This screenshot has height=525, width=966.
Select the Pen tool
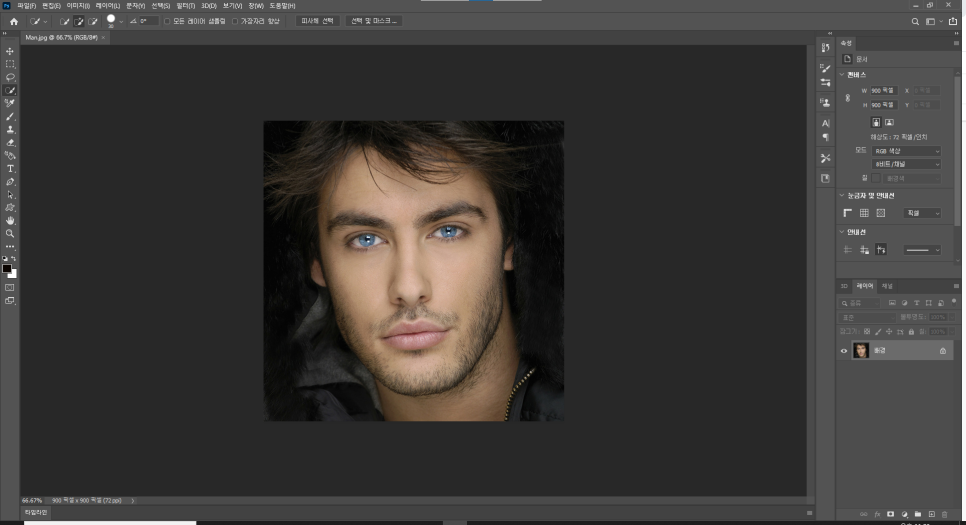pos(10,182)
